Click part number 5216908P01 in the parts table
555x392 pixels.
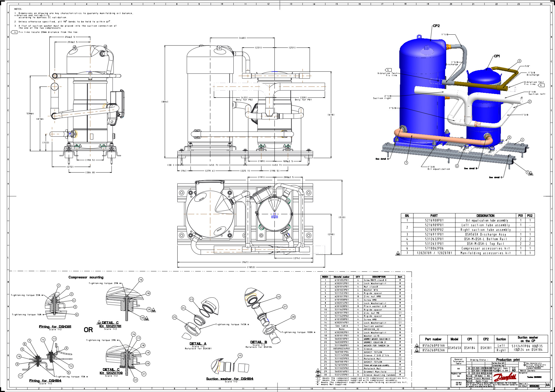(434, 220)
